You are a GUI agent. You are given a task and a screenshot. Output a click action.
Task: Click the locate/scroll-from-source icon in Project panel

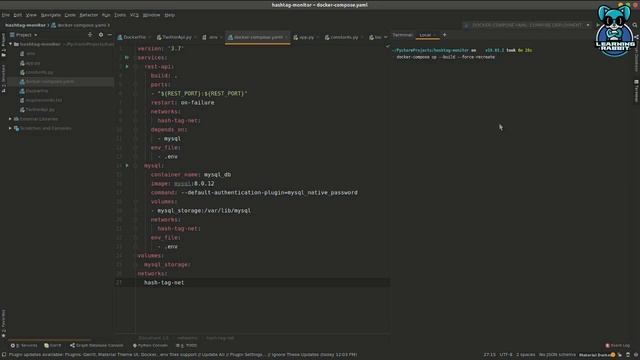tap(90, 35)
